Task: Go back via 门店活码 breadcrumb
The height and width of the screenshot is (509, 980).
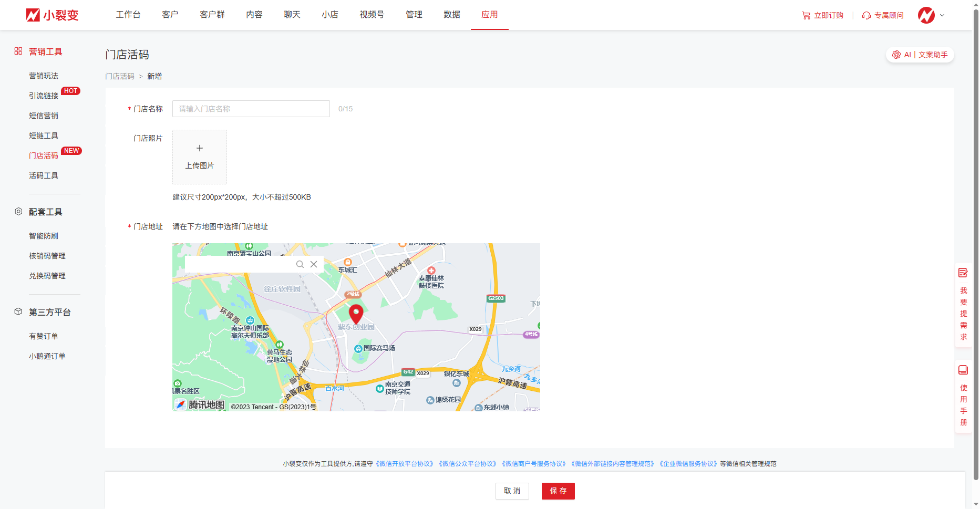Action: pos(120,76)
